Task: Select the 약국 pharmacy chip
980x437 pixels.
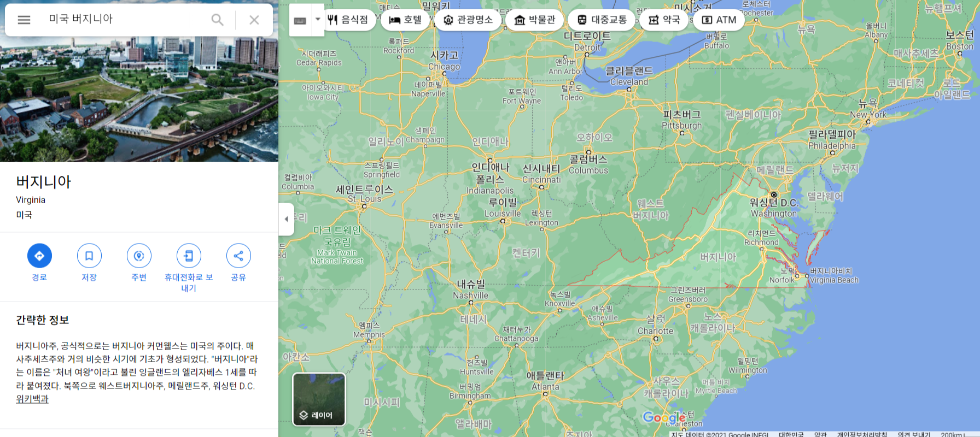Action: click(x=664, y=20)
